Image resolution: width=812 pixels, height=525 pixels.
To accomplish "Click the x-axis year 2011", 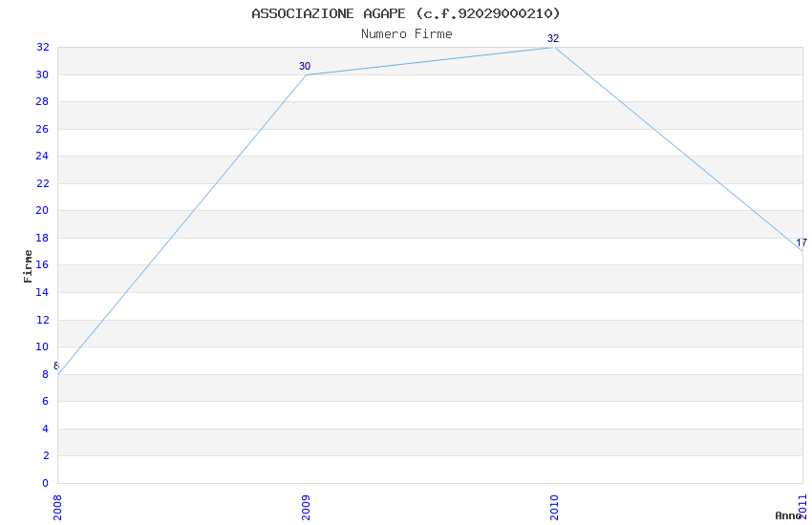I will point(802,508).
